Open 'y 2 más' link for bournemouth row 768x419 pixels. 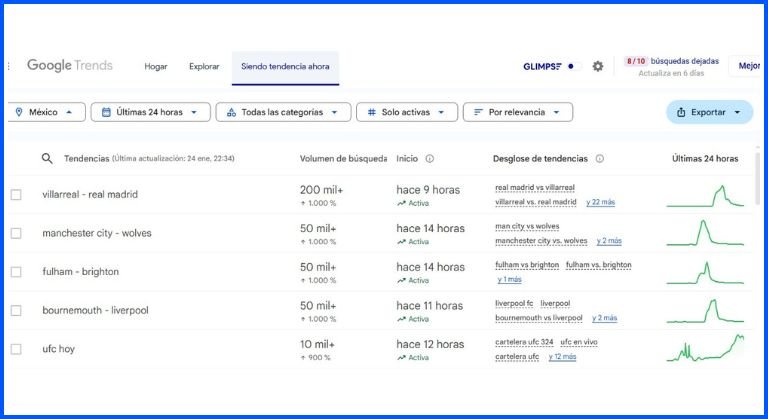pyautogui.click(x=604, y=318)
